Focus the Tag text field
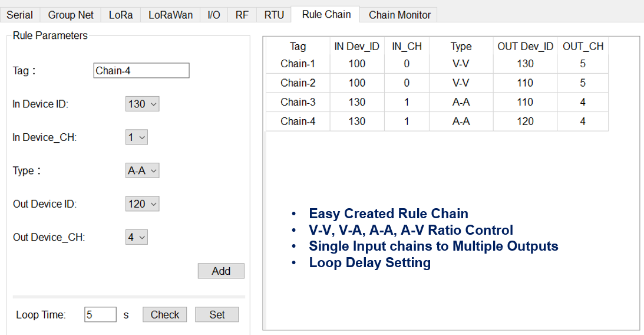Screen dimensions: 644x335 [x=141, y=70]
